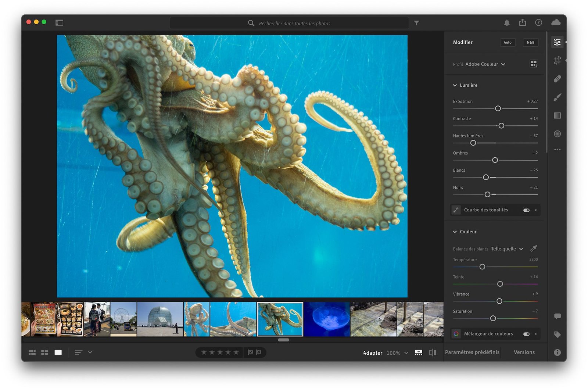The height and width of the screenshot is (390, 588).
Task: Open the comments panel icon
Action: click(557, 316)
